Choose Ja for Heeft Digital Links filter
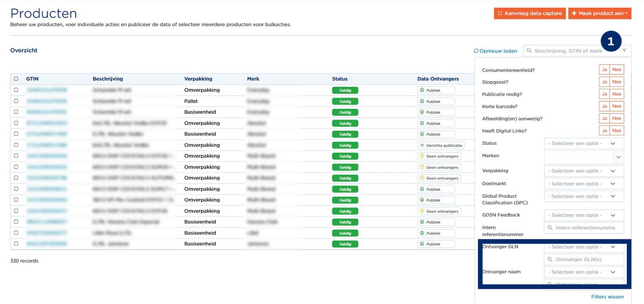The image size is (644, 304). click(604, 131)
